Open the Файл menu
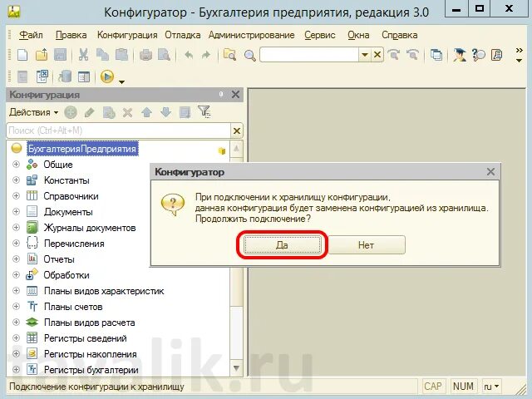 click(x=31, y=35)
